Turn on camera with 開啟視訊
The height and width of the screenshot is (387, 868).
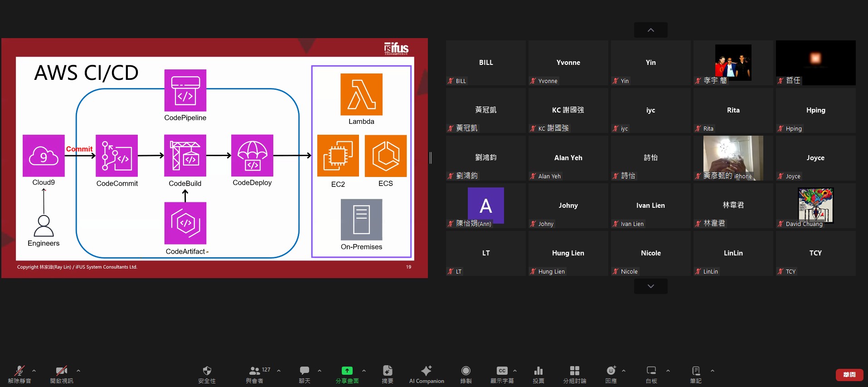coord(61,374)
